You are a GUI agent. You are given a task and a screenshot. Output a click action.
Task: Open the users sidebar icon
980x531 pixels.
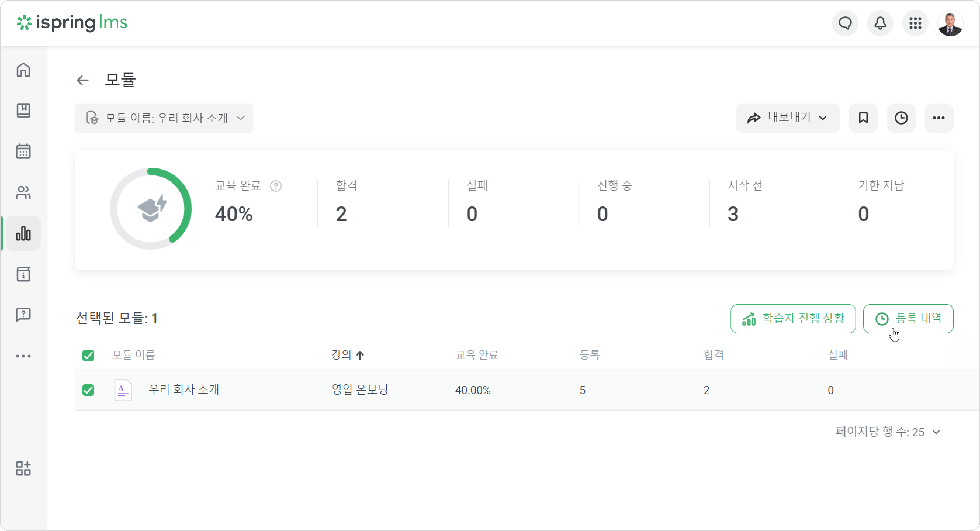click(x=23, y=192)
